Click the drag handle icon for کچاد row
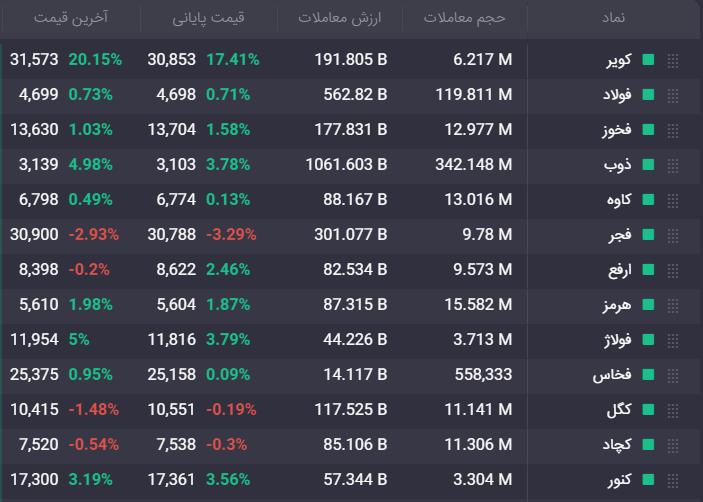The height and width of the screenshot is (502, 703). (673, 445)
